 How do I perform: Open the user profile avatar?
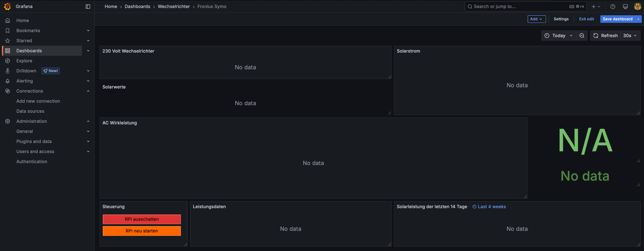pyautogui.click(x=637, y=6)
